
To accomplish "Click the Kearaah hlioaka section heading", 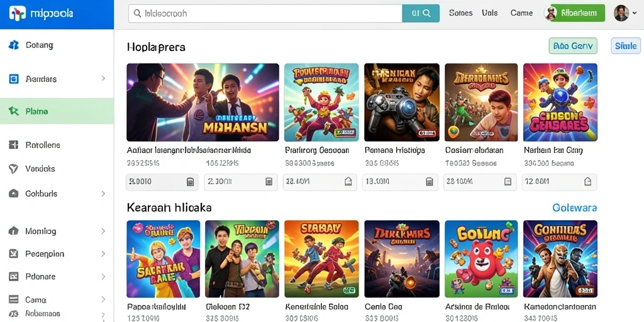I will [169, 208].
